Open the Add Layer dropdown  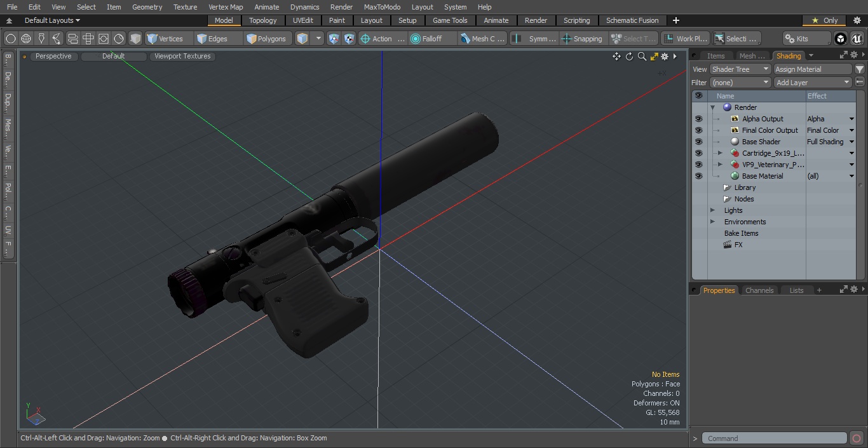[x=813, y=83]
